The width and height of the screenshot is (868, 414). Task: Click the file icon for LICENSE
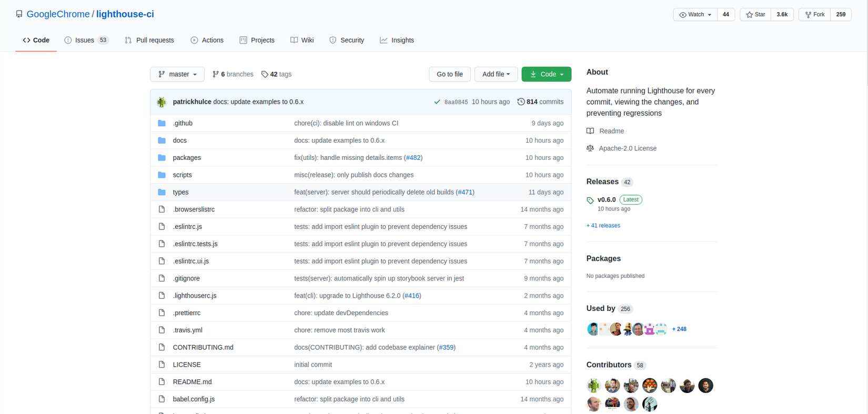click(x=162, y=365)
